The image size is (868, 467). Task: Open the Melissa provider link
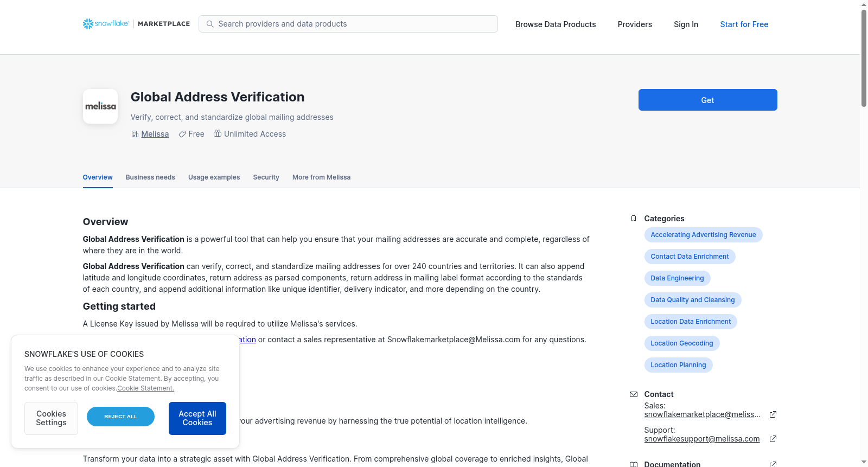[155, 134]
